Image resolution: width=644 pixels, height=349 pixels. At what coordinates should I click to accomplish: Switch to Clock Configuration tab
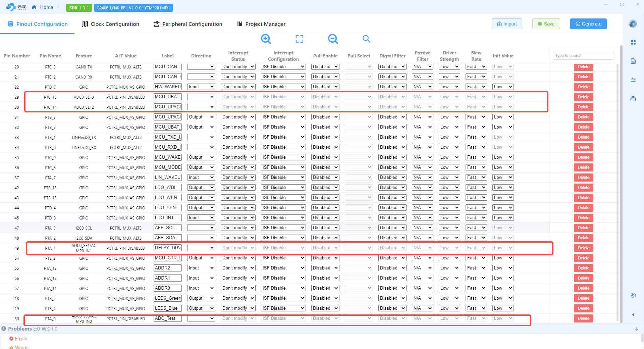click(111, 24)
